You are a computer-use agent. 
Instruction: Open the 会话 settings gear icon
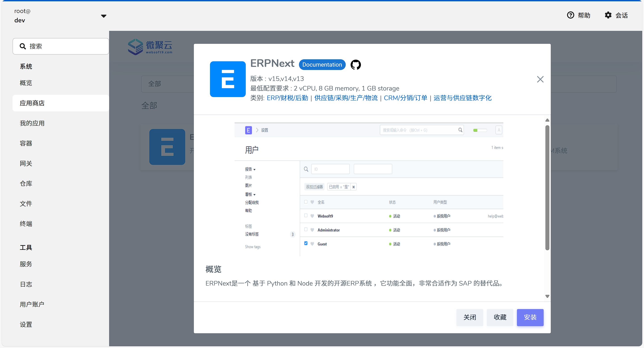(608, 15)
